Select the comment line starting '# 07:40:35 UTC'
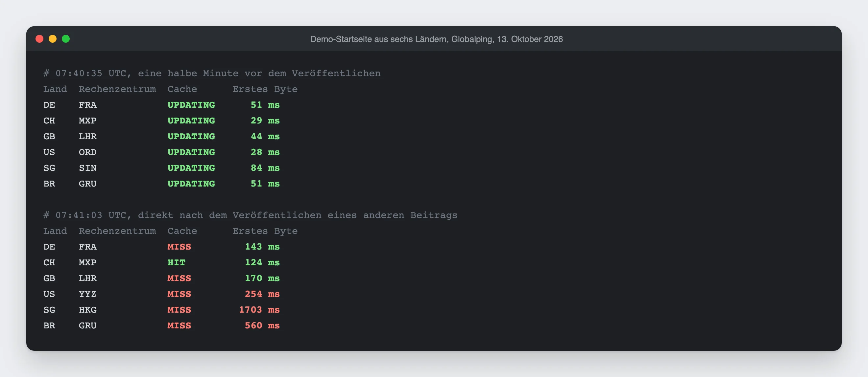868x377 pixels. (x=212, y=73)
